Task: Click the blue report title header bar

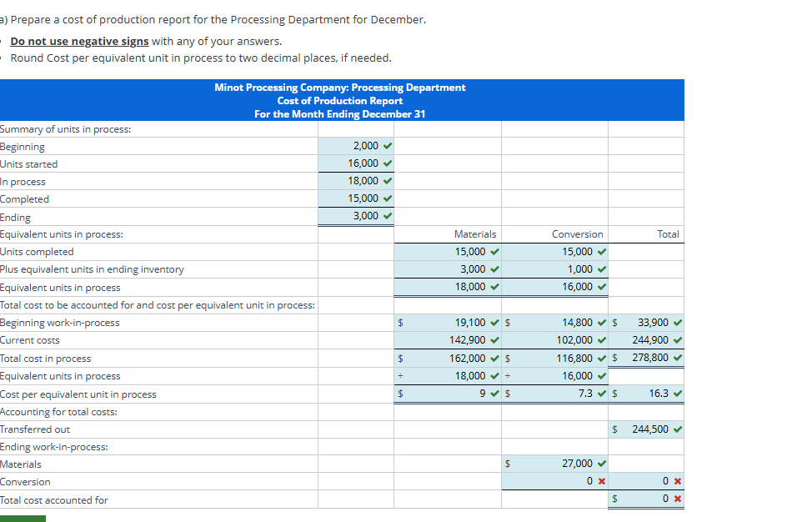Action: coord(342,99)
